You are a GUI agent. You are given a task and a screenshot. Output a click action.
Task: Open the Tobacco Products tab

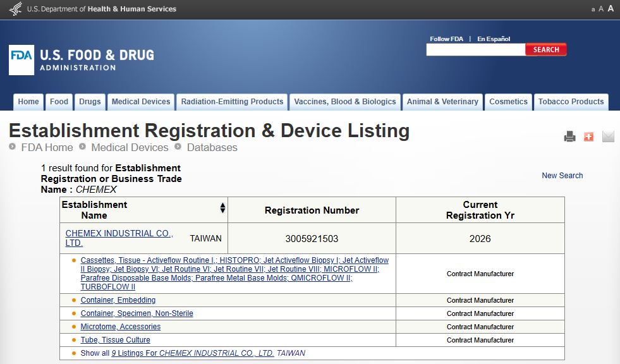(x=571, y=102)
